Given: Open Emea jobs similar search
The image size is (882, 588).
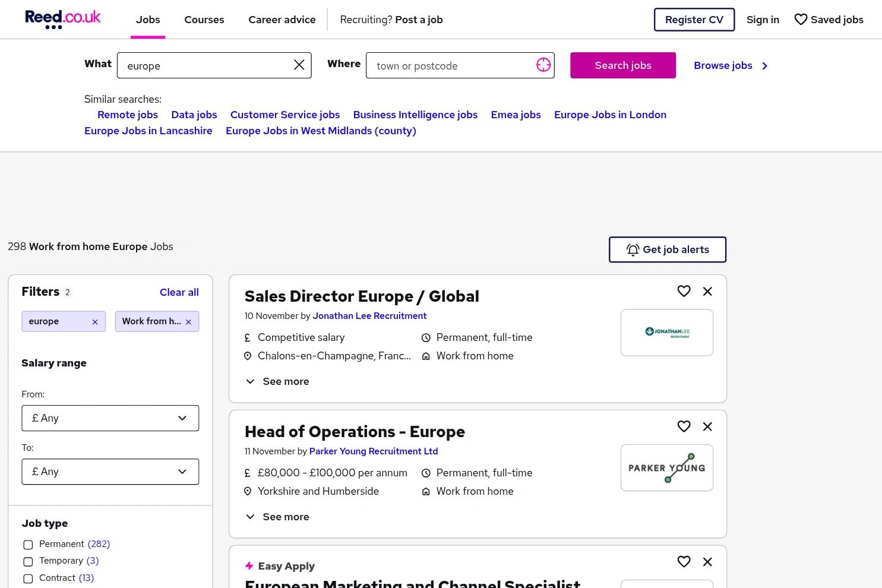Looking at the screenshot, I should [516, 115].
